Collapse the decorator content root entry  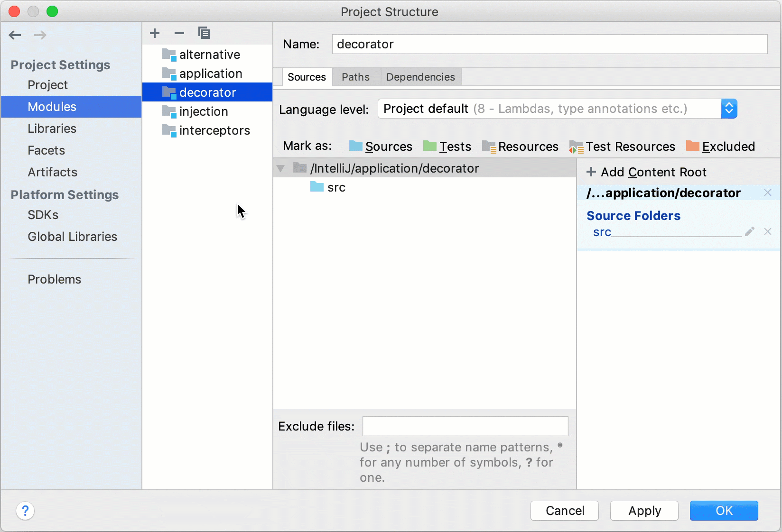[x=280, y=168]
